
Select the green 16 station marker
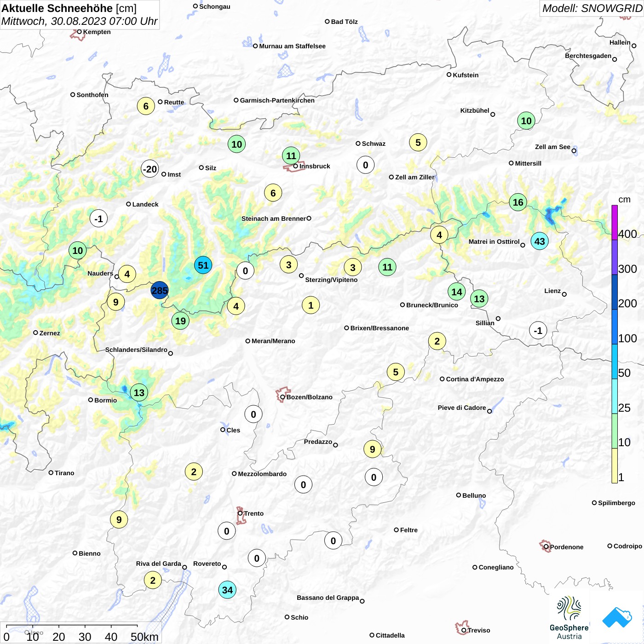518,202
